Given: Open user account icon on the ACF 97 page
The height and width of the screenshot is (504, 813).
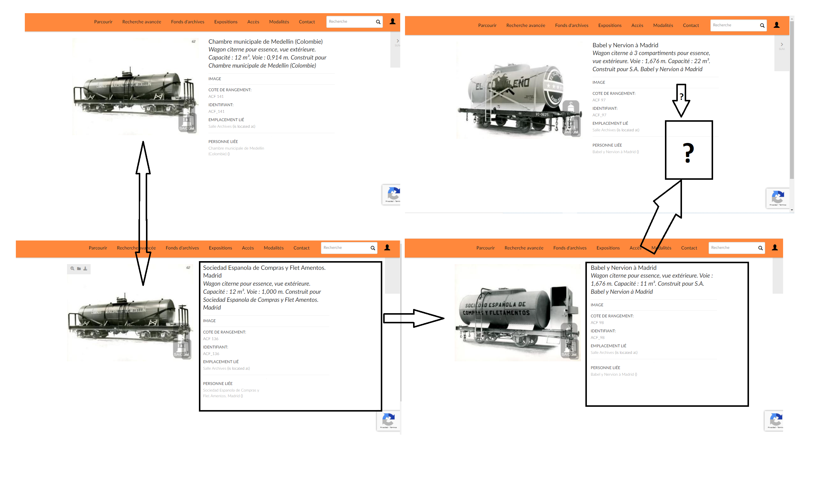Looking at the screenshot, I should (777, 25).
